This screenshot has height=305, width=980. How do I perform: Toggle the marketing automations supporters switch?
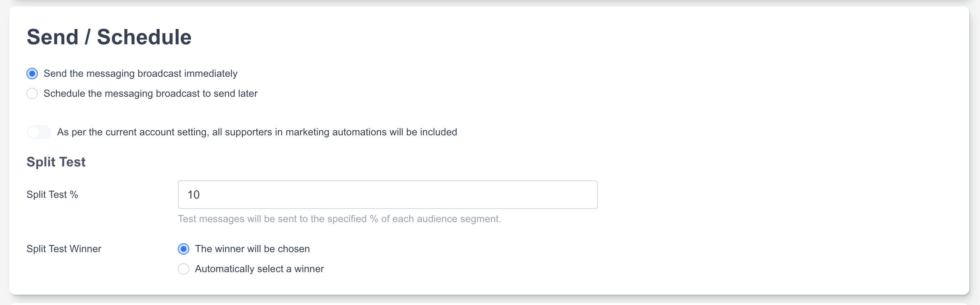pos(39,132)
